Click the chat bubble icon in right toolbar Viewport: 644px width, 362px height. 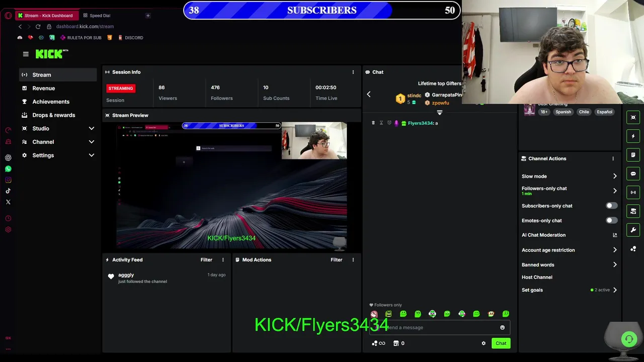(633, 174)
